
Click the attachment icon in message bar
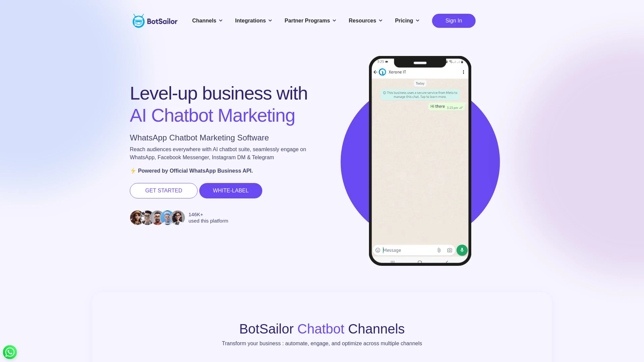tap(439, 250)
